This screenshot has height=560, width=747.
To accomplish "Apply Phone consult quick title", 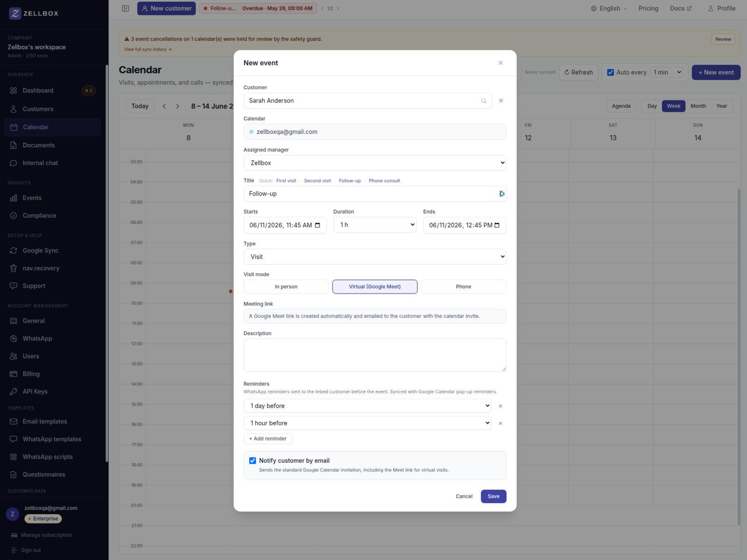I will pos(384,181).
